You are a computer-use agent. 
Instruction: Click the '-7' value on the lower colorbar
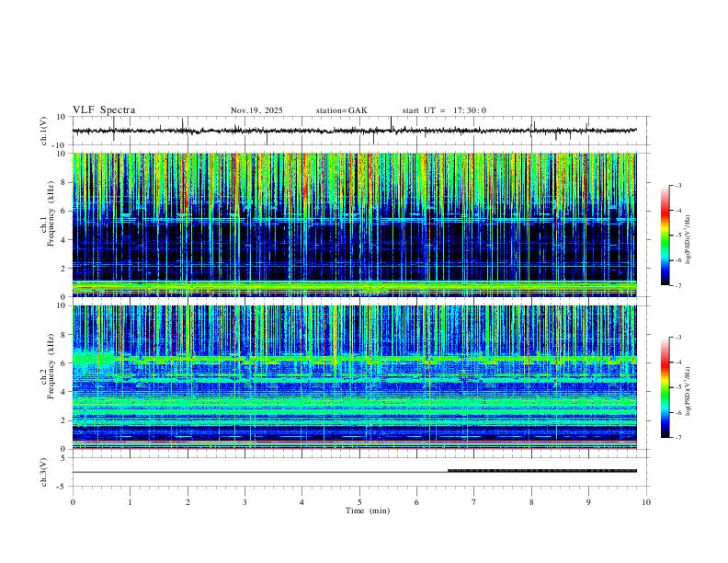677,438
